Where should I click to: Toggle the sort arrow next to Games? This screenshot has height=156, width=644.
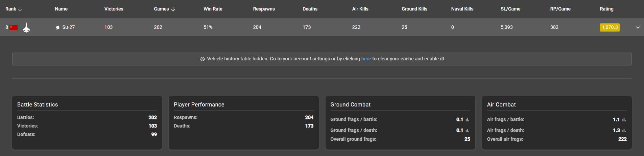173,9
